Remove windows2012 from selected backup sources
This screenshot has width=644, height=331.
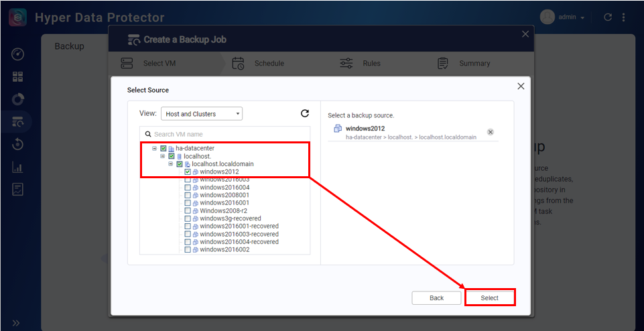pyautogui.click(x=491, y=132)
